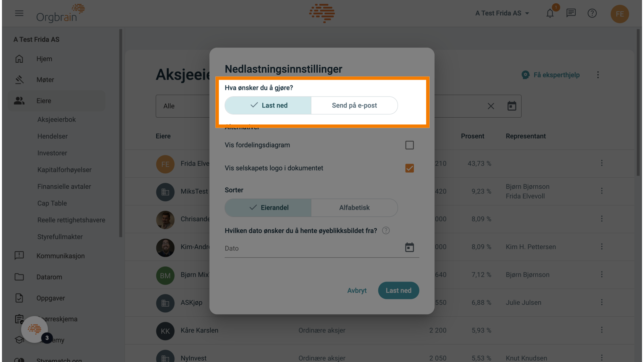The image size is (644, 362).
Task: Open the help question mark icon
Action: point(592,13)
